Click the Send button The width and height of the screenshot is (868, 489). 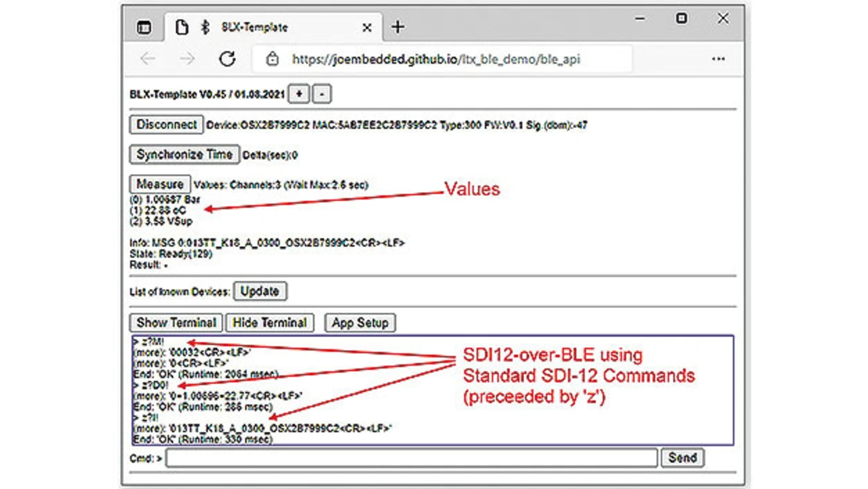pyautogui.click(x=682, y=458)
